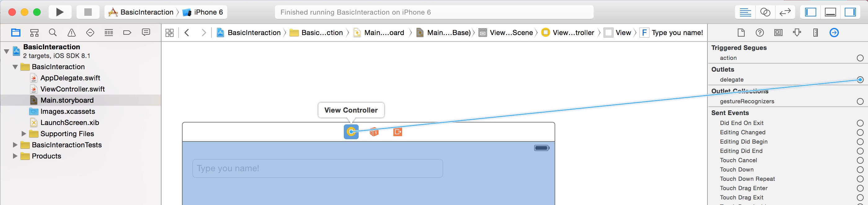This screenshot has height=205, width=868.
Task: Toggle the debug area visibility
Action: point(830,12)
